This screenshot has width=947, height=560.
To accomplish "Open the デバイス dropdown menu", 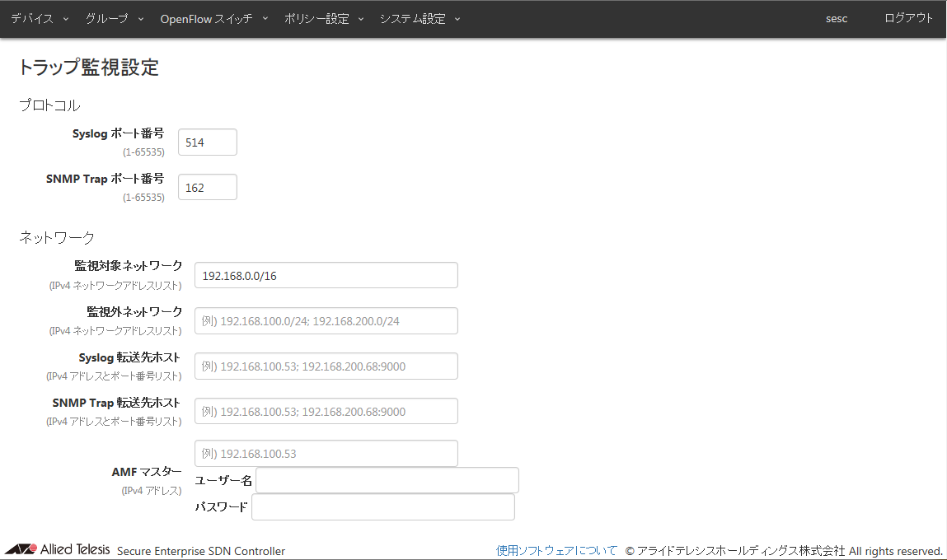I will pyautogui.click(x=39, y=19).
